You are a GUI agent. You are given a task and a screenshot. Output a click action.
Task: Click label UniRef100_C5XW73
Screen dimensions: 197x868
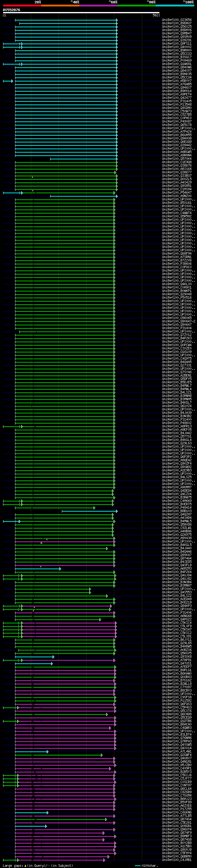tap(177, 111)
